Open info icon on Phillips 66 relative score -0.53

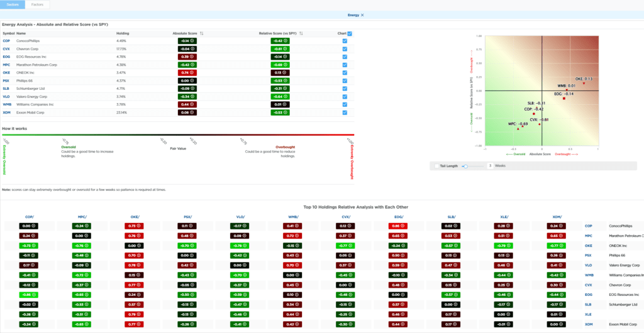click(x=285, y=81)
